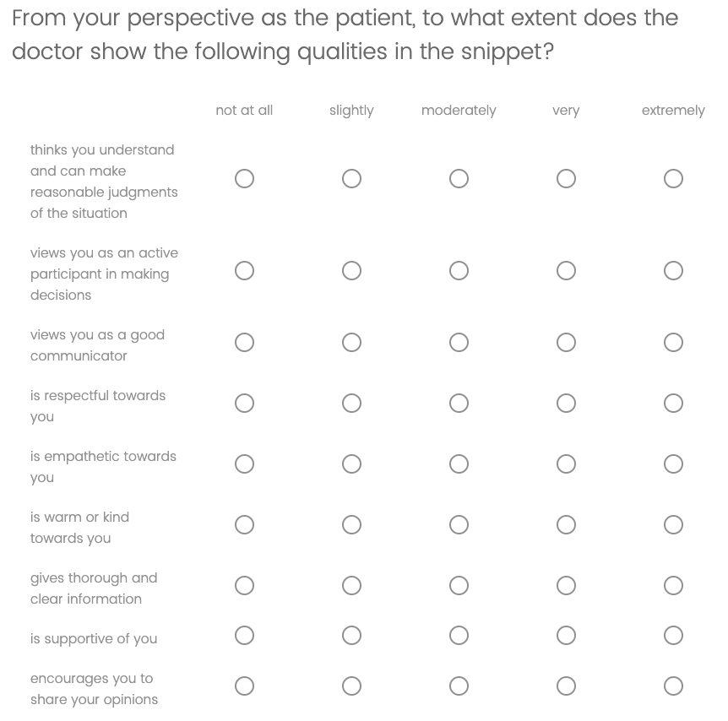The image size is (728, 721).
Task: Mark 'extremely' for is supportive of you
Action: pos(673,636)
